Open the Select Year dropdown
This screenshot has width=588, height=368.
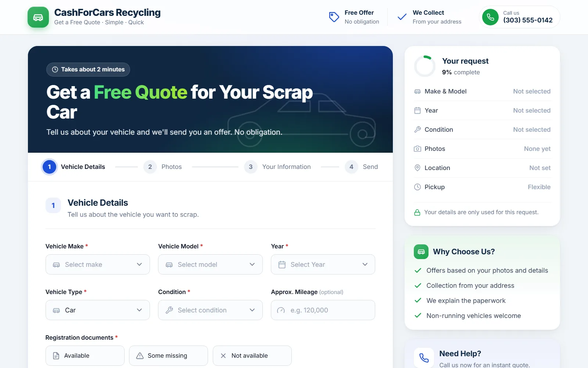(x=323, y=265)
